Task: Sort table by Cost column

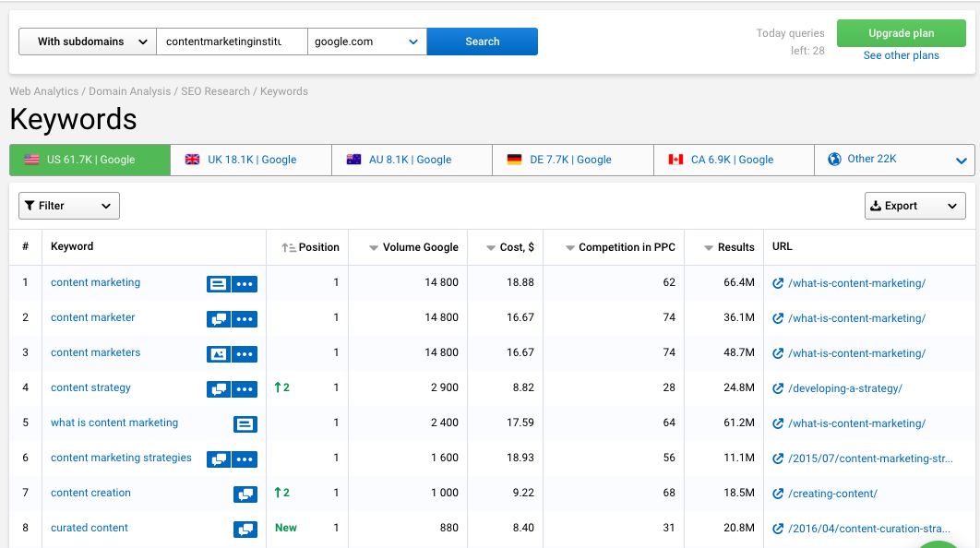Action: [510, 247]
